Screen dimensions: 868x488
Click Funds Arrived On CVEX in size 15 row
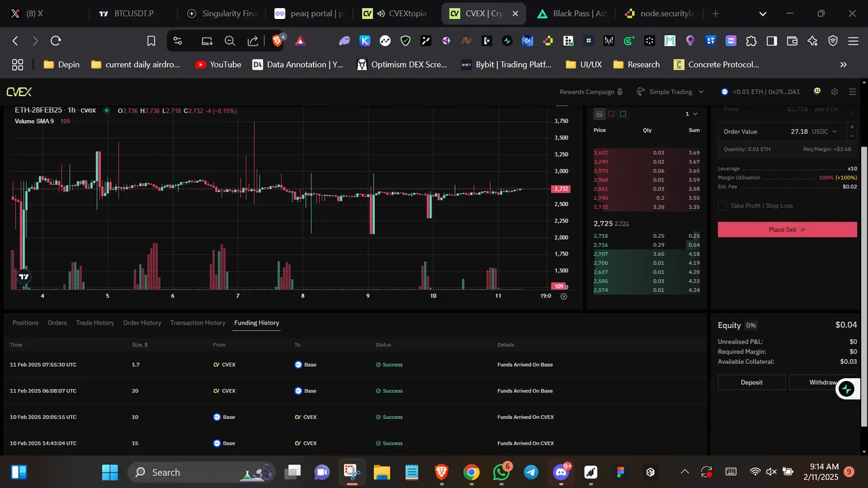click(526, 443)
